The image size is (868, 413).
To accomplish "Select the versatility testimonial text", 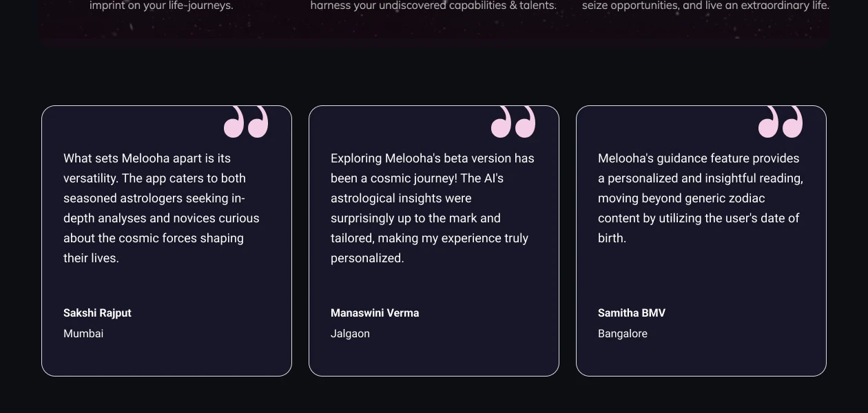I will tap(161, 208).
